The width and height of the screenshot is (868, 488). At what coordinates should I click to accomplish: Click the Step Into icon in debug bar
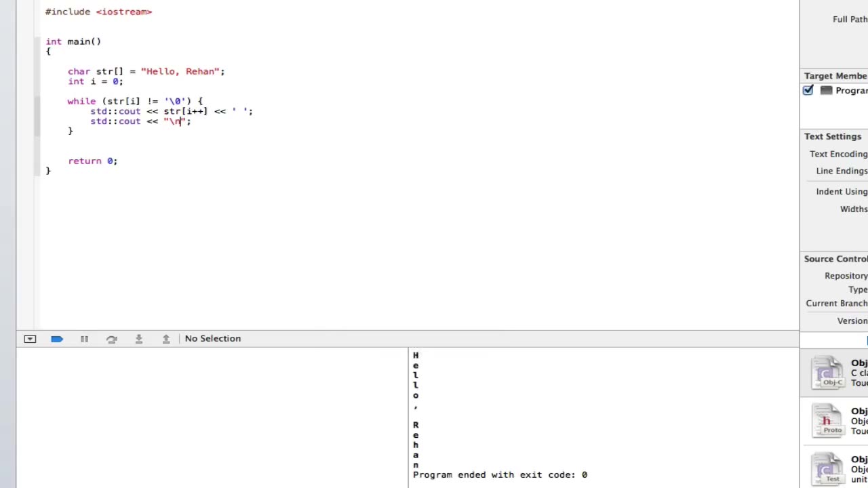coord(138,338)
